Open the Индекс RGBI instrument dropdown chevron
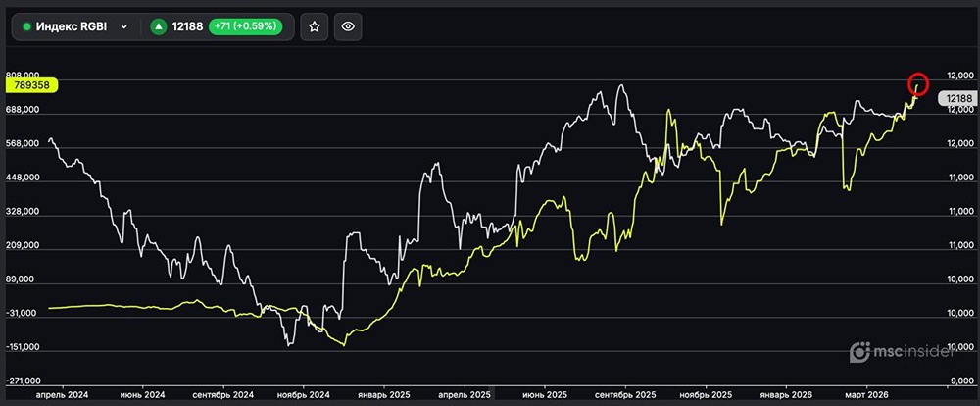 click(x=123, y=27)
